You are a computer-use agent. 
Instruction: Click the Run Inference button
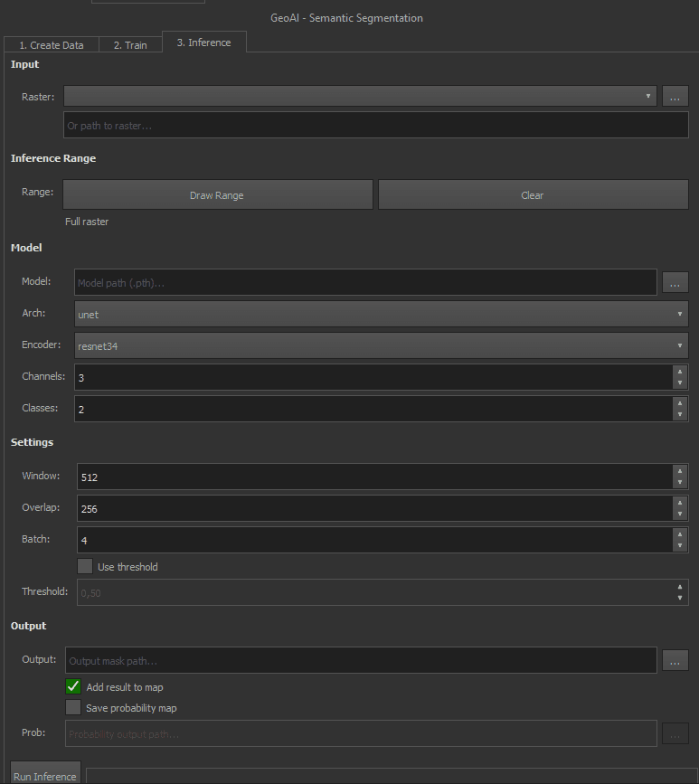point(45,773)
